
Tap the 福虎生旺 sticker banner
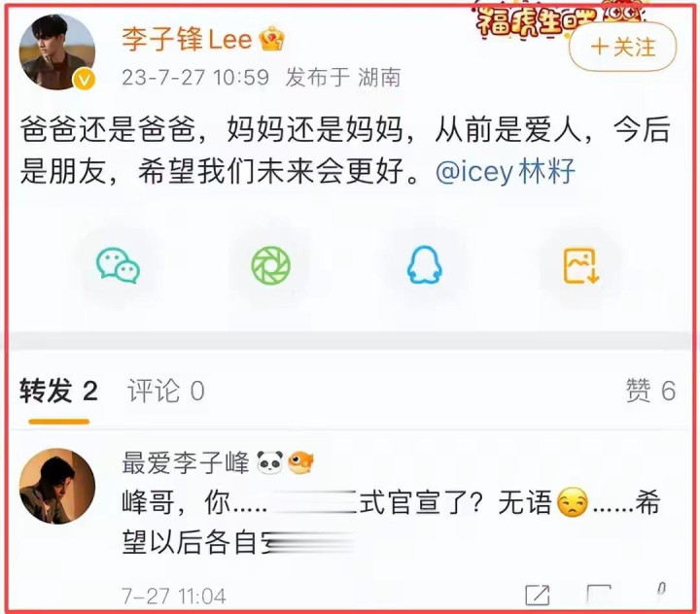click(x=560, y=17)
